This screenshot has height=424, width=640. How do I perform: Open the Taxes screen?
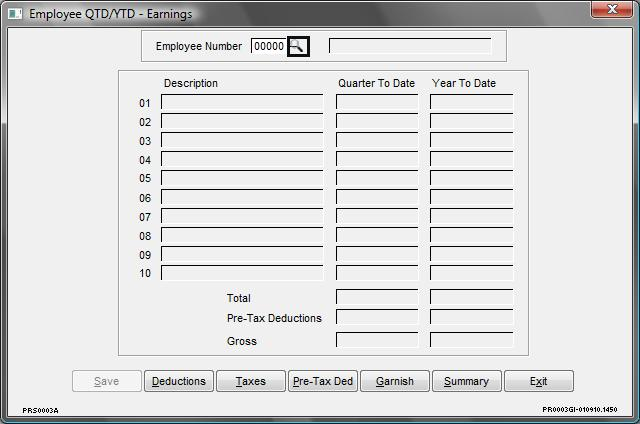[251, 381]
